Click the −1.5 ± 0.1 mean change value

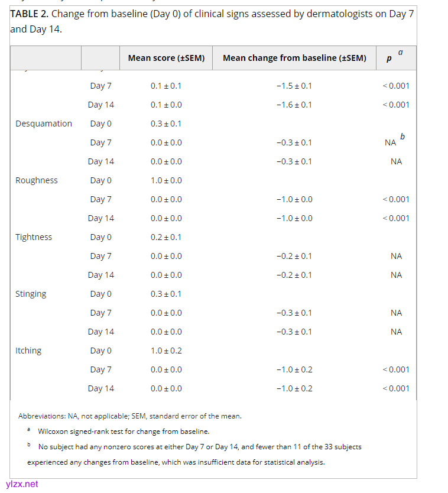294,86
